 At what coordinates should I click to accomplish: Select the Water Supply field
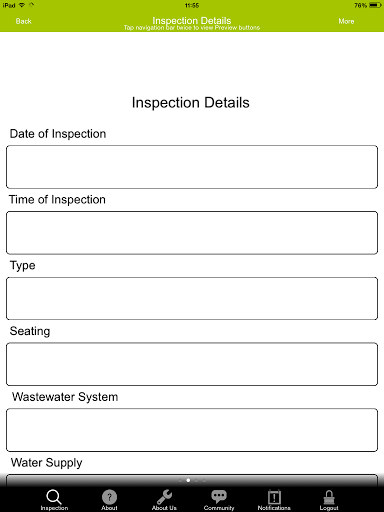click(192, 480)
